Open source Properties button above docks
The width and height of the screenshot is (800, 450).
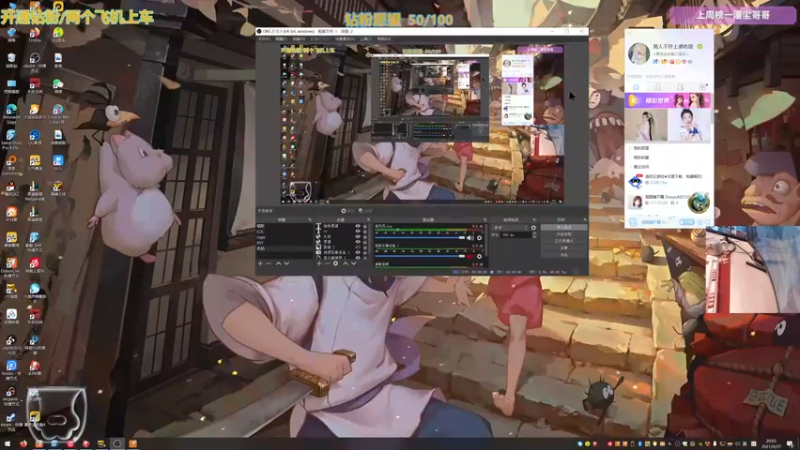pyautogui.click(x=348, y=211)
